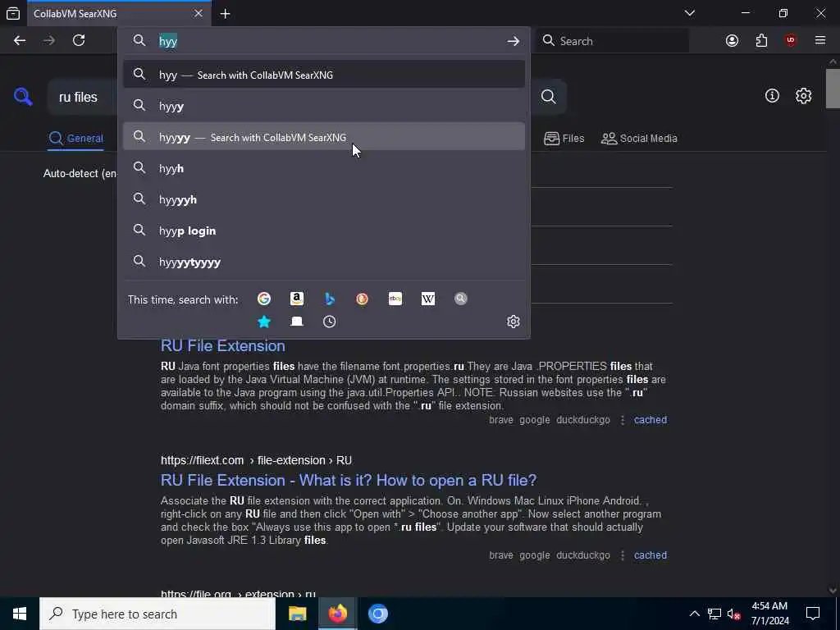Search this time with Google
840x630 pixels.
pyautogui.click(x=263, y=299)
